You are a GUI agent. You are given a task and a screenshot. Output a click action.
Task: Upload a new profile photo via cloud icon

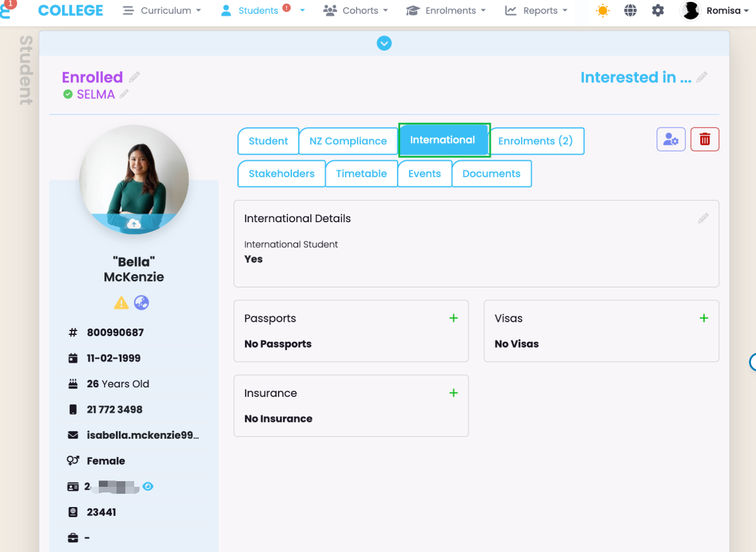pyautogui.click(x=134, y=224)
